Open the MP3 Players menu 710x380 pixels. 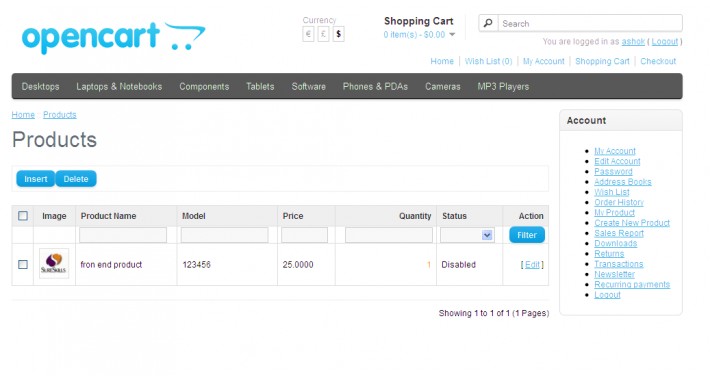(503, 87)
